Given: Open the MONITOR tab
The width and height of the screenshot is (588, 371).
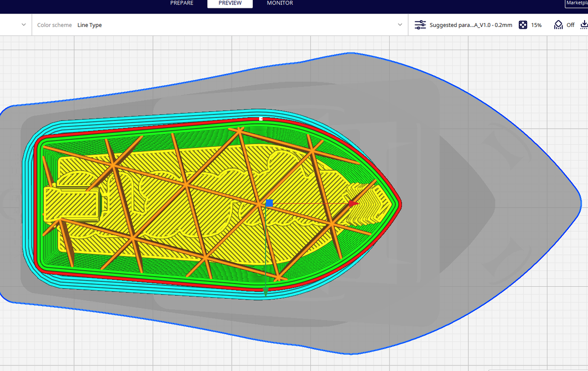Looking at the screenshot, I should [279, 3].
